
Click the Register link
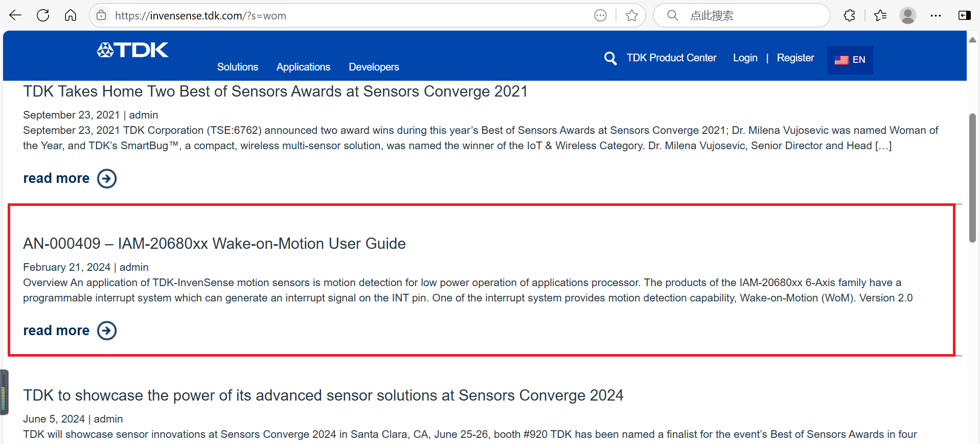coord(795,58)
